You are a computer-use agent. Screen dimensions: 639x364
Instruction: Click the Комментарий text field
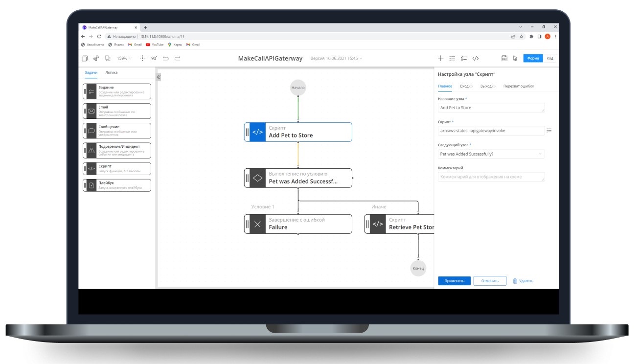(x=491, y=177)
